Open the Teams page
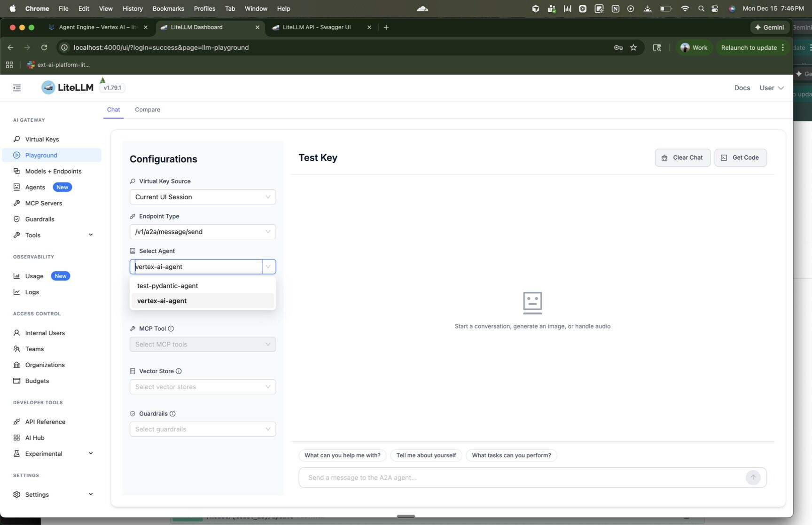Image resolution: width=812 pixels, height=525 pixels. click(x=34, y=349)
